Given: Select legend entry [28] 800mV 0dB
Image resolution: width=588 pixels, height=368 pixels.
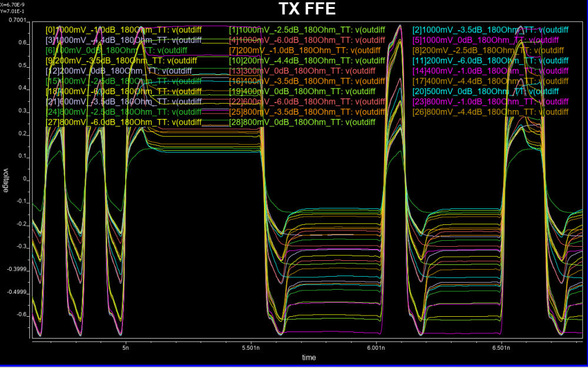Looking at the screenshot, I should pyautogui.click(x=302, y=122).
